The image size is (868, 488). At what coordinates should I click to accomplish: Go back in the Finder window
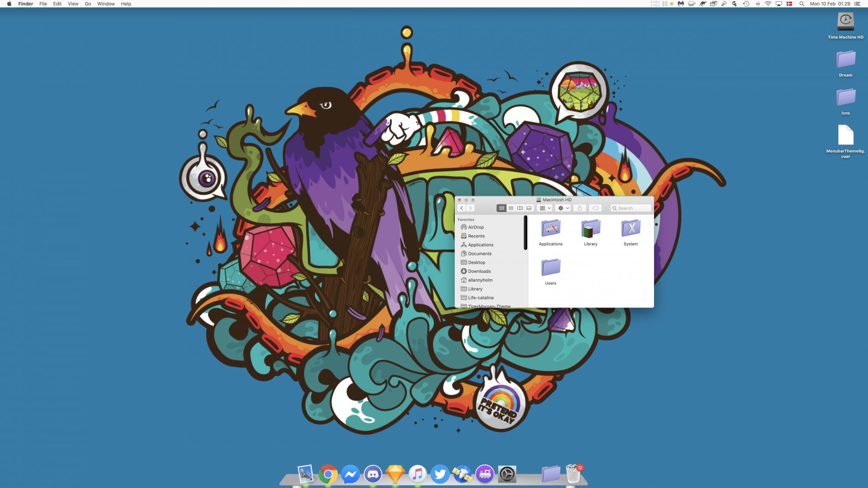pos(462,208)
